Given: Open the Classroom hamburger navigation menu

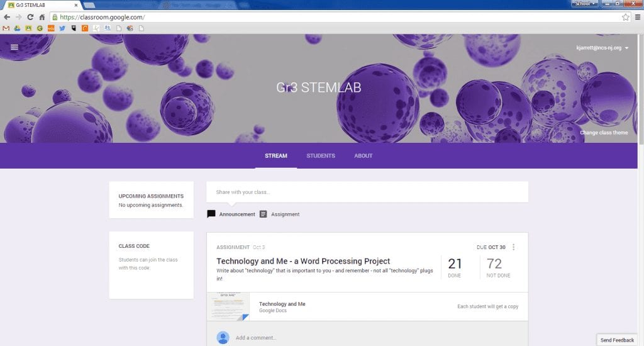Looking at the screenshot, I should tap(14, 47).
